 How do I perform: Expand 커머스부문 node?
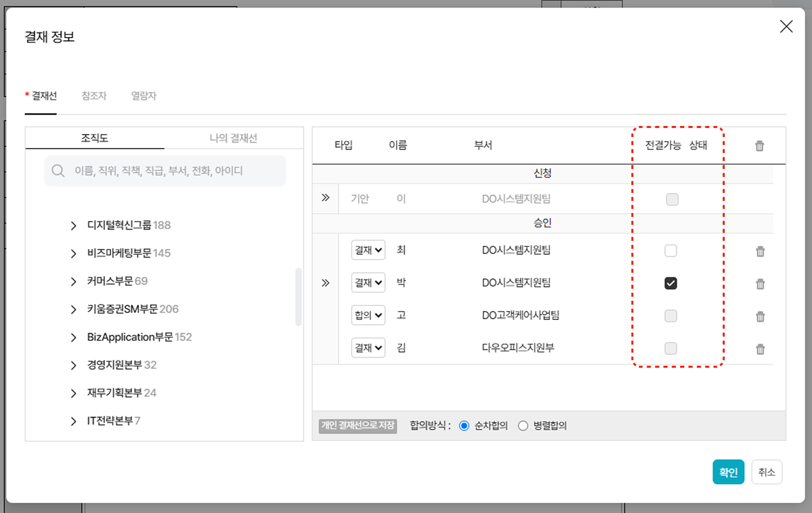(74, 281)
